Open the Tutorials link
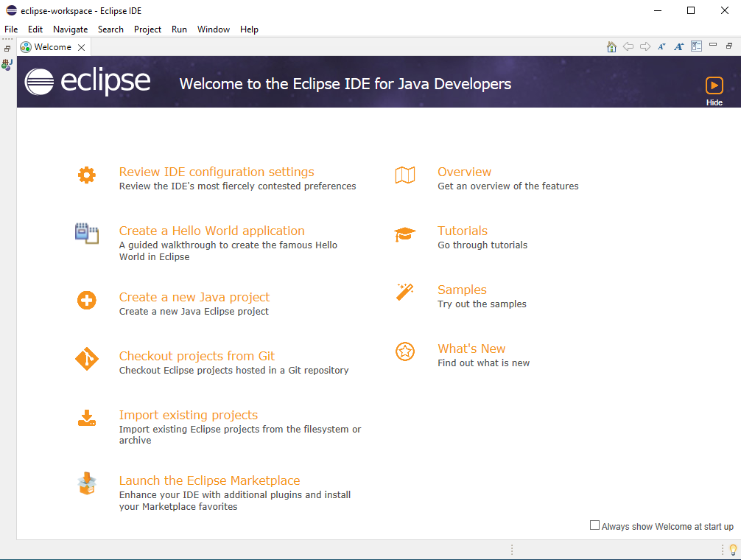741x560 pixels. click(x=462, y=231)
